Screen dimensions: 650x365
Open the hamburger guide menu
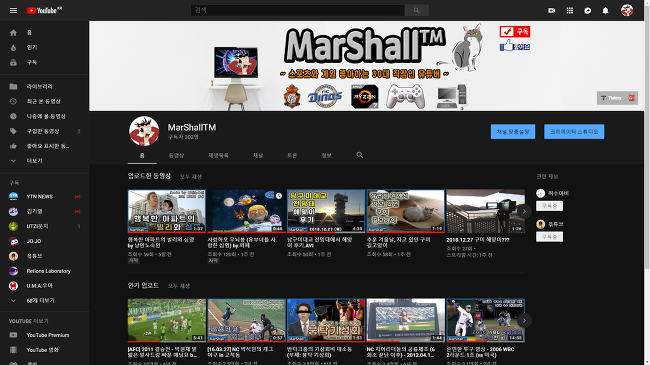13,10
